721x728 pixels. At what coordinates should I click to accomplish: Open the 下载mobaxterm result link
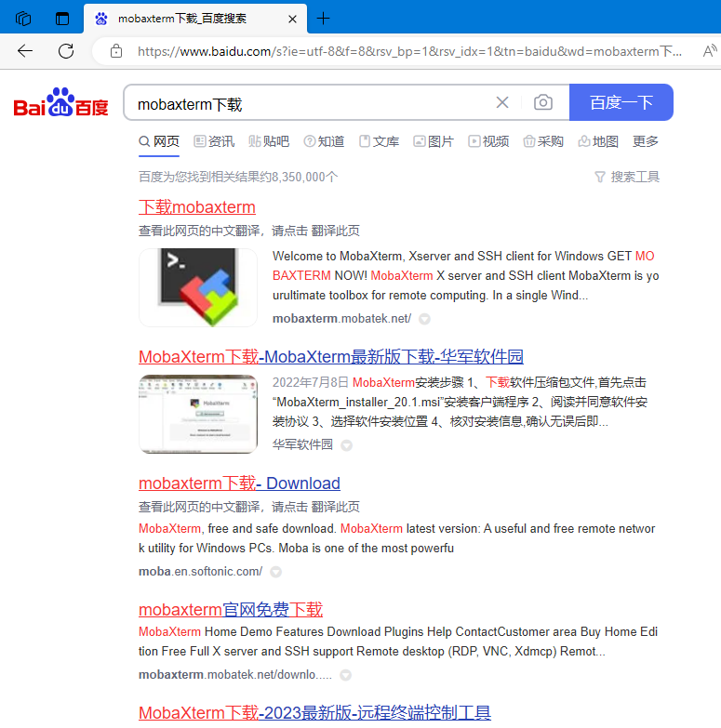[197, 207]
